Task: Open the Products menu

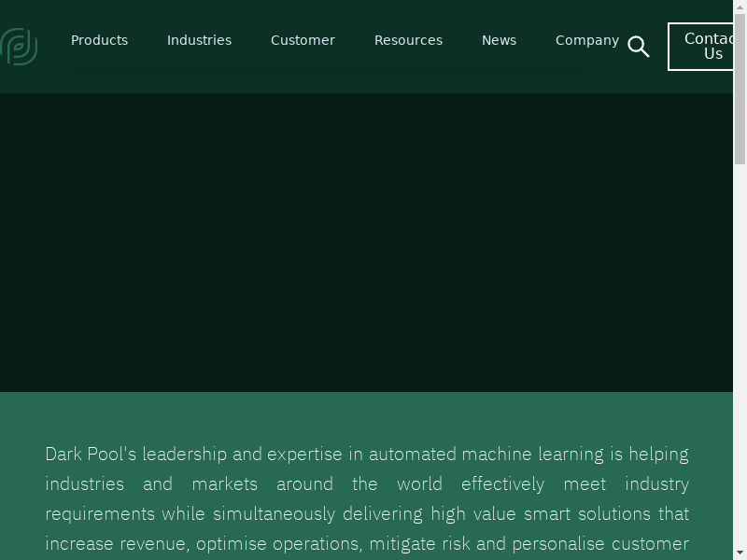Action: (x=100, y=40)
